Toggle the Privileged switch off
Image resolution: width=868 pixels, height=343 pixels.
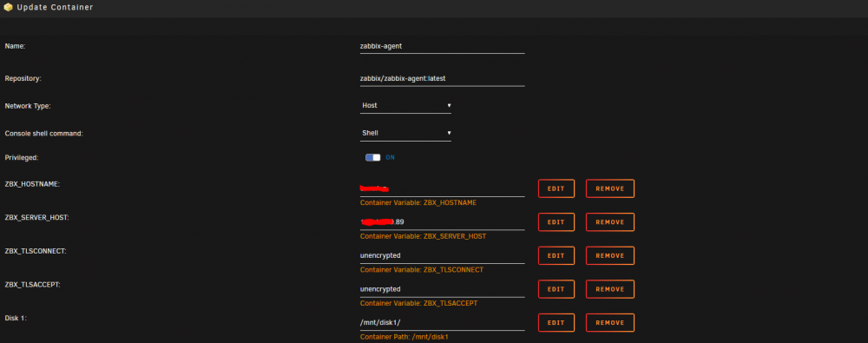pos(372,157)
